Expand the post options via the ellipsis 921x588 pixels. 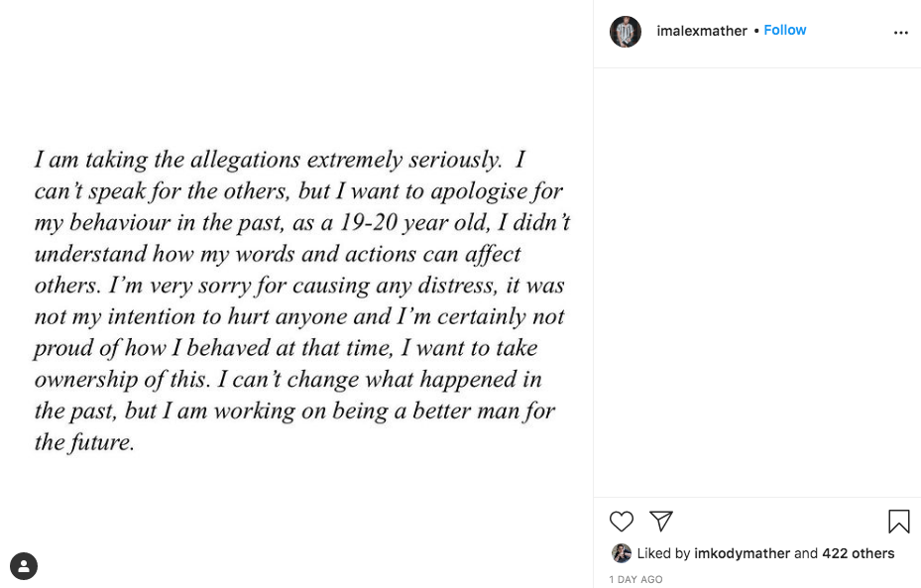point(900,31)
